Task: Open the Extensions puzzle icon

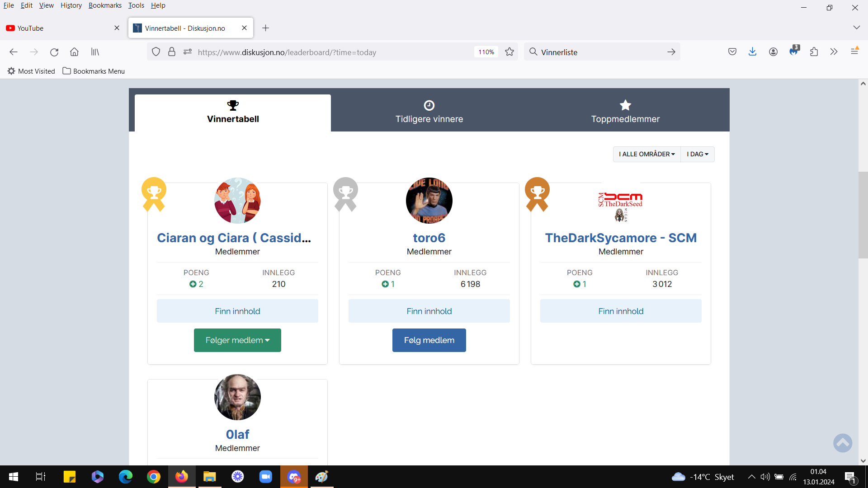Action: [x=814, y=52]
